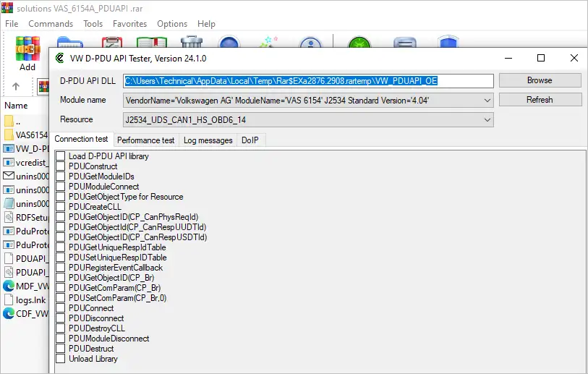
Task: Toggle PDUGetObjectType for Resource checkbox
Action: (x=60, y=196)
